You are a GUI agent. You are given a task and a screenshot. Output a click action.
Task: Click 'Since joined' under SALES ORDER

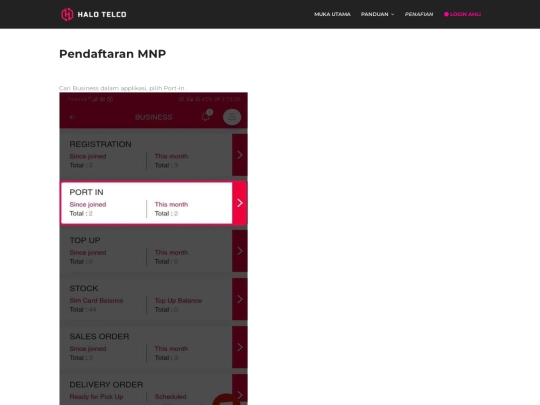click(x=88, y=349)
